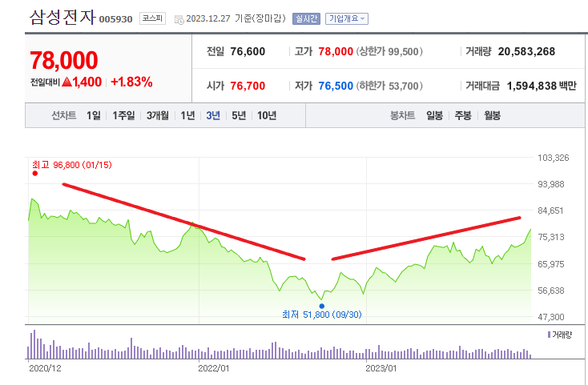Click the purple 거래량 legend marker
Viewport: 588px width, 385px height.
(x=549, y=334)
